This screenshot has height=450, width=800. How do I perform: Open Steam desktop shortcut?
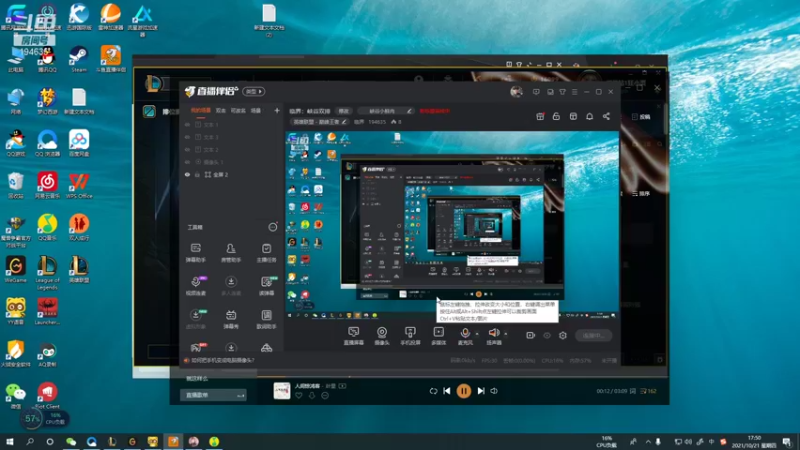coord(79,59)
